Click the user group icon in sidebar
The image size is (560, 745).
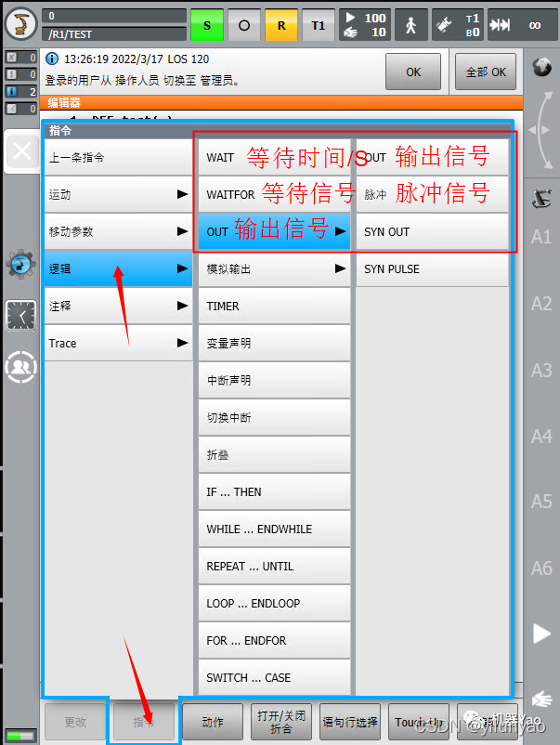(20, 367)
